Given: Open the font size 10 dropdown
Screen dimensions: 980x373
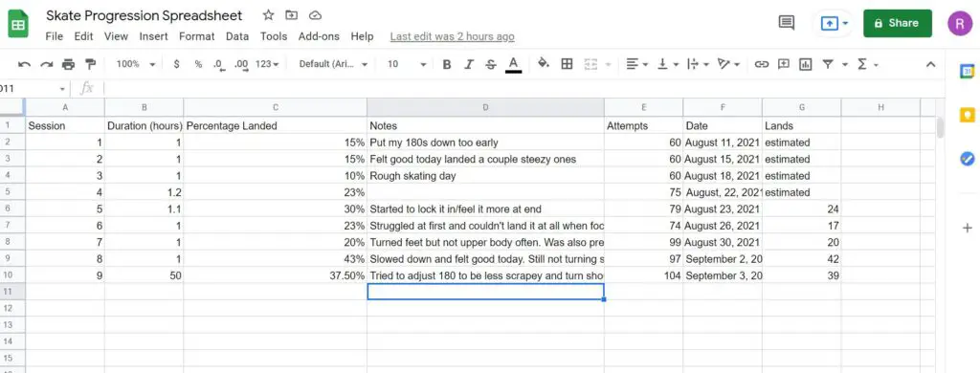Looking at the screenshot, I should point(406,64).
